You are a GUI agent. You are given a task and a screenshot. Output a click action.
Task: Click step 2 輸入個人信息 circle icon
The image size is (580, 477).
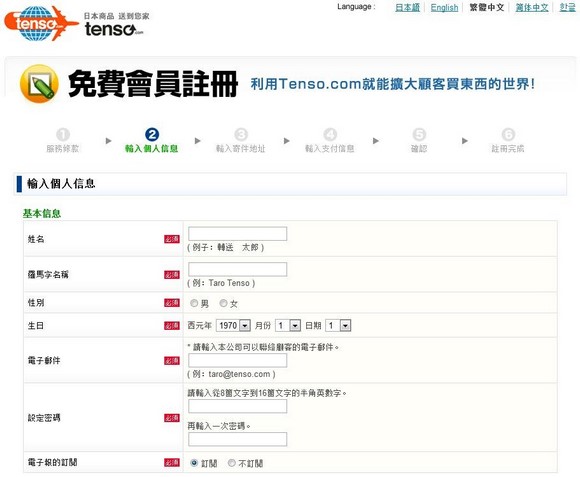point(152,135)
